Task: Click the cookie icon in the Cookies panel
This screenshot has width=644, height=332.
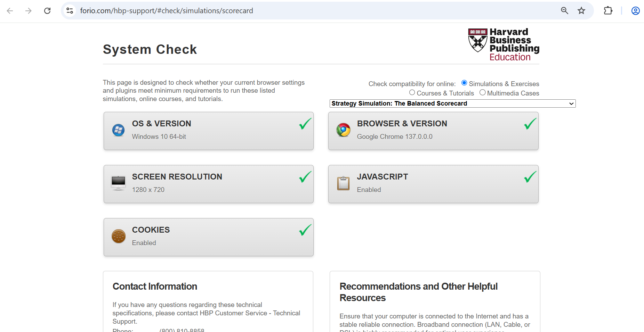Action: (118, 236)
